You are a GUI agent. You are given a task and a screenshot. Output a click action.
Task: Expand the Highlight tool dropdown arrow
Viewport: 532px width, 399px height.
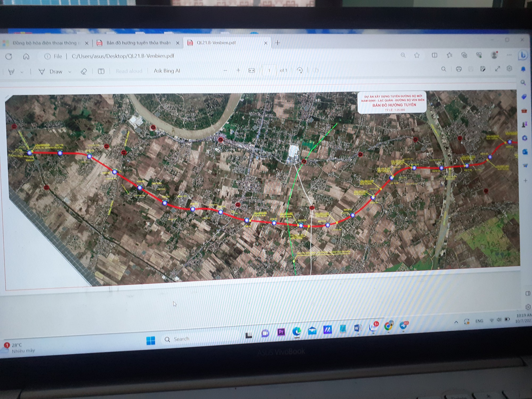(22, 72)
